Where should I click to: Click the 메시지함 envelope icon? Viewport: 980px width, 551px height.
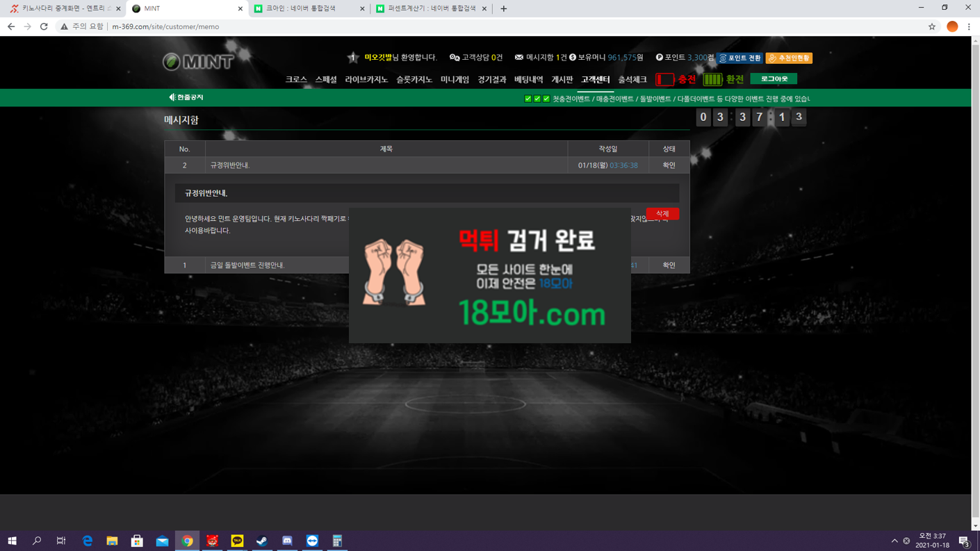pyautogui.click(x=518, y=58)
